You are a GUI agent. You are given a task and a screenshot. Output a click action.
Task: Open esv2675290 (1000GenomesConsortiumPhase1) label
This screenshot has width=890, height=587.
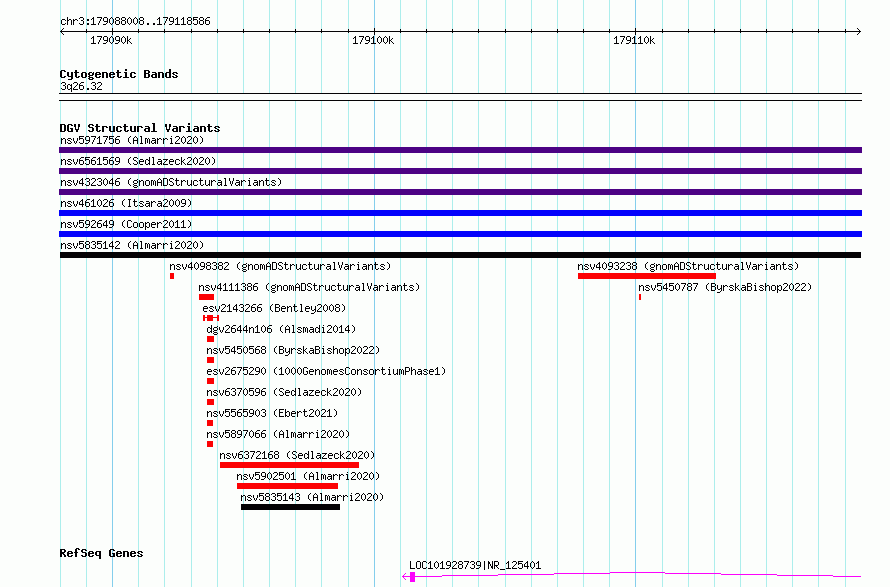(326, 371)
